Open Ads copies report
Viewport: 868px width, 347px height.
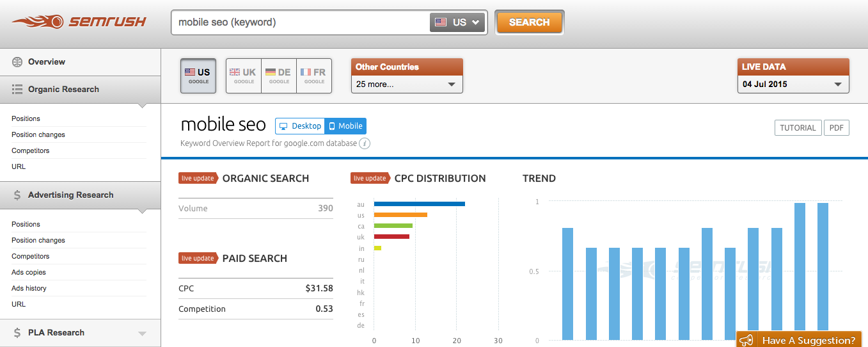pos(29,272)
